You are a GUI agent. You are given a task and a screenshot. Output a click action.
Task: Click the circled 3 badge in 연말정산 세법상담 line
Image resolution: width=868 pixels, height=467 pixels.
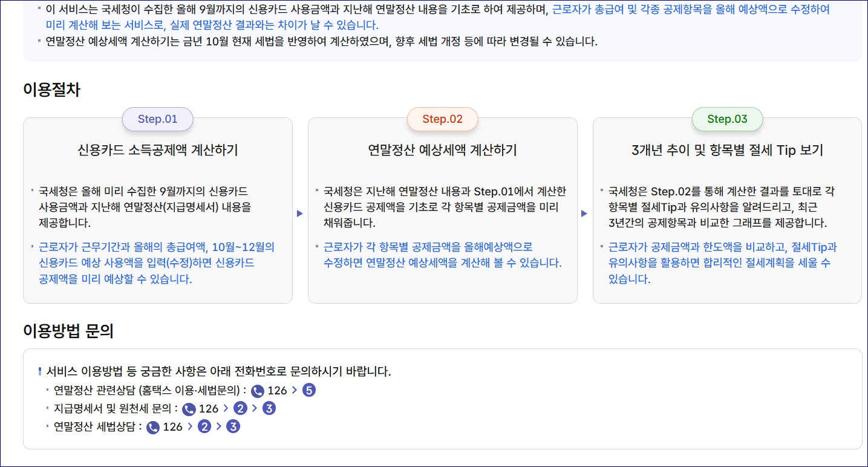(233, 427)
